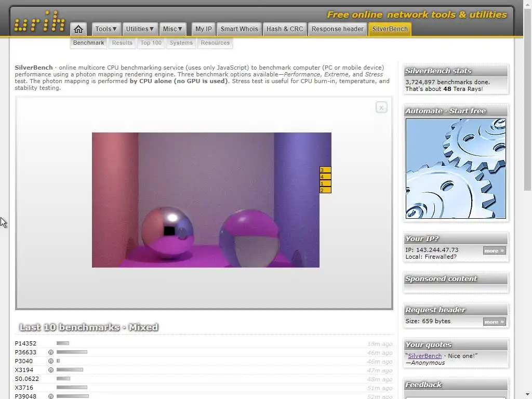The width and height of the screenshot is (532, 399).
Task: Open the Response header tab
Action: 338,29
